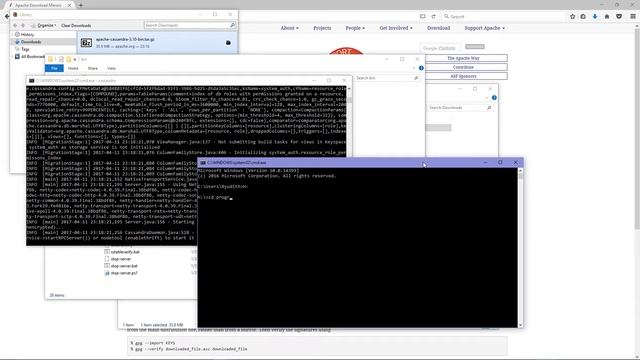Image resolution: width=640 pixels, height=360 pixels.
Task: Expand the People dropdown menu
Action: click(x=355, y=28)
